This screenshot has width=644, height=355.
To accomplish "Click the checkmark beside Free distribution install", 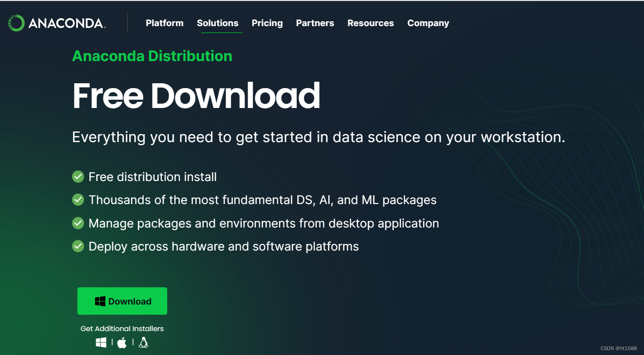I will [x=78, y=177].
